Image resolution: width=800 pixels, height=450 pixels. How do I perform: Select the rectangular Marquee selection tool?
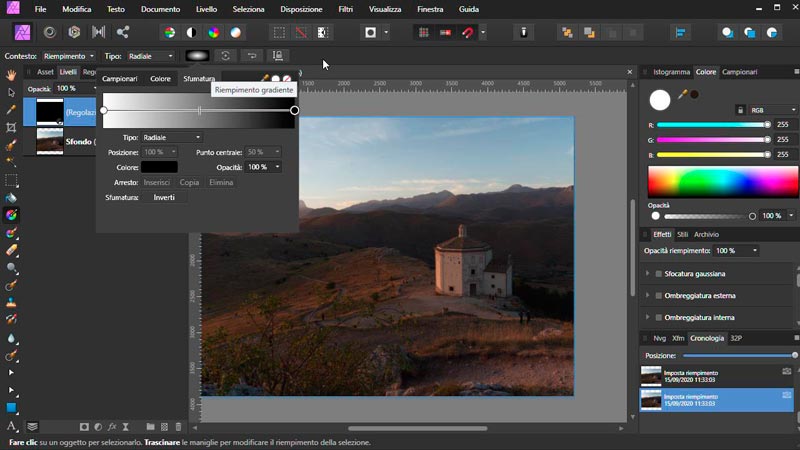click(11, 180)
